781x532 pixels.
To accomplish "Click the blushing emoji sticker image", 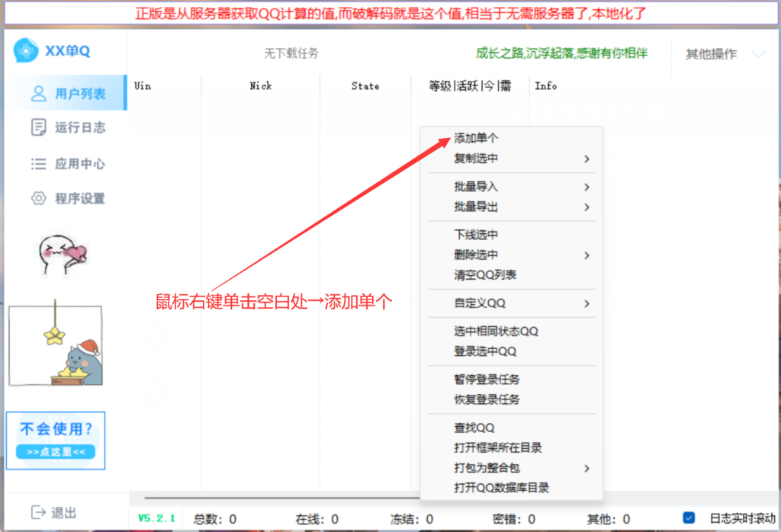I will click(x=63, y=255).
